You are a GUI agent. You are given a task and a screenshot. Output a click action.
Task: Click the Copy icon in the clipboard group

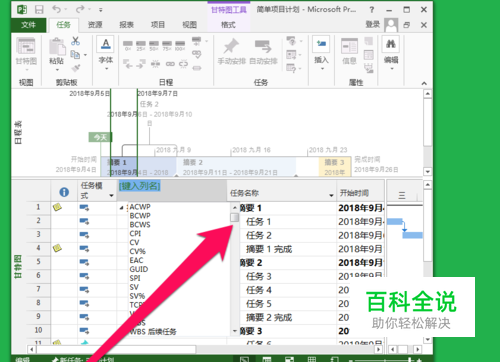tap(75, 54)
